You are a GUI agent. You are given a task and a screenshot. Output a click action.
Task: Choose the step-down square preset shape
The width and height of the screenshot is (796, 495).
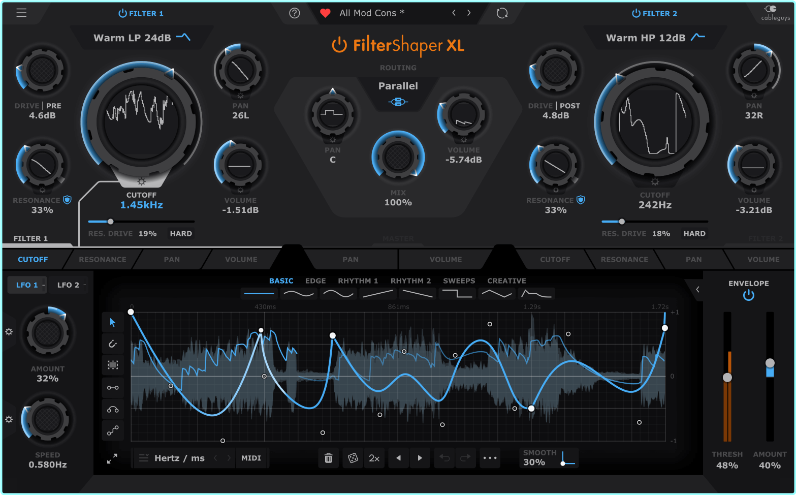[x=457, y=293]
